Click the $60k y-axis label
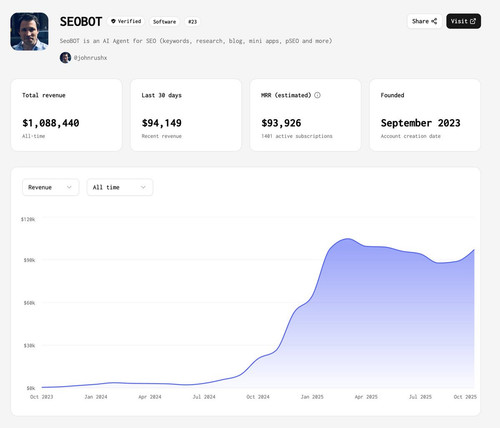Image resolution: width=500 pixels, height=428 pixels. pos(29,303)
